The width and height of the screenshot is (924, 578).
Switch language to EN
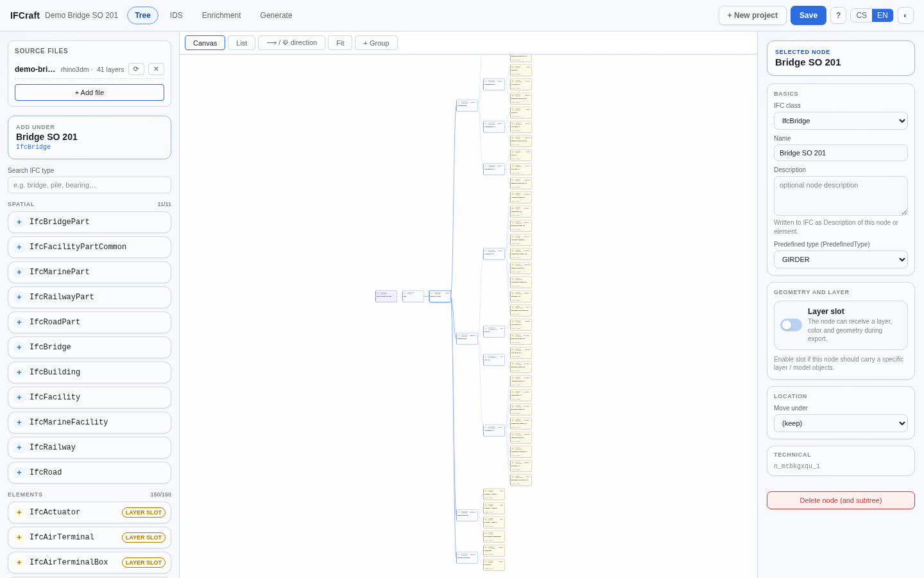[x=882, y=15]
